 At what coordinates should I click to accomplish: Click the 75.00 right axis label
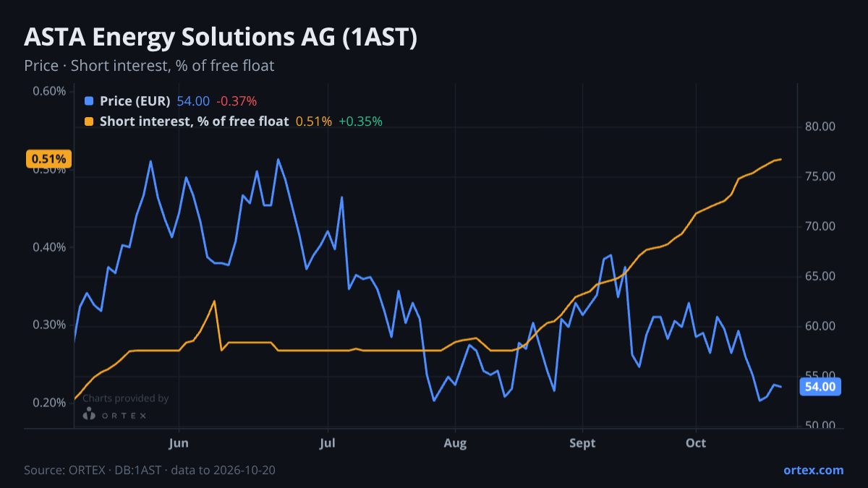click(x=820, y=177)
